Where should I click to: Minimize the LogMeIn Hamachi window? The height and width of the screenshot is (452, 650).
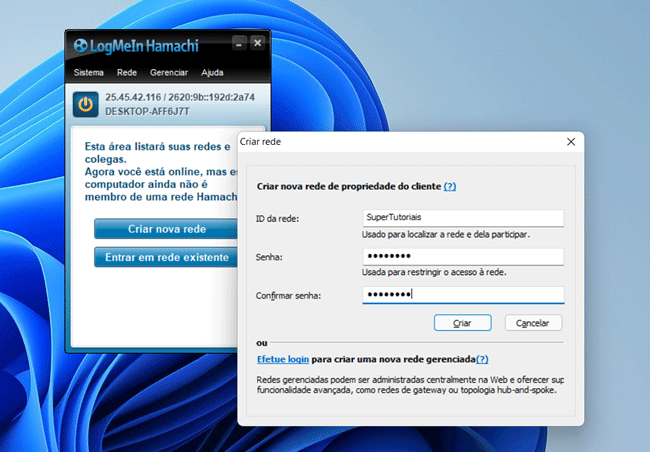click(x=238, y=43)
